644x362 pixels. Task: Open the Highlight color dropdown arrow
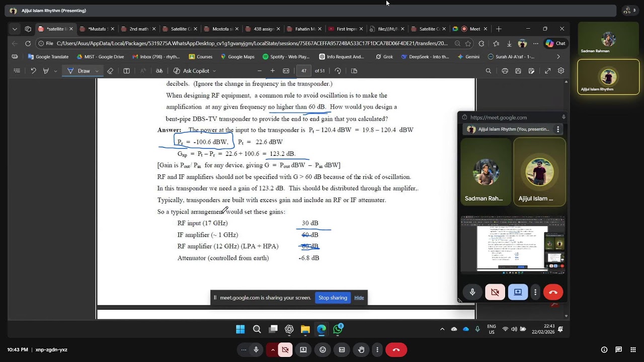pyautogui.click(x=55, y=71)
